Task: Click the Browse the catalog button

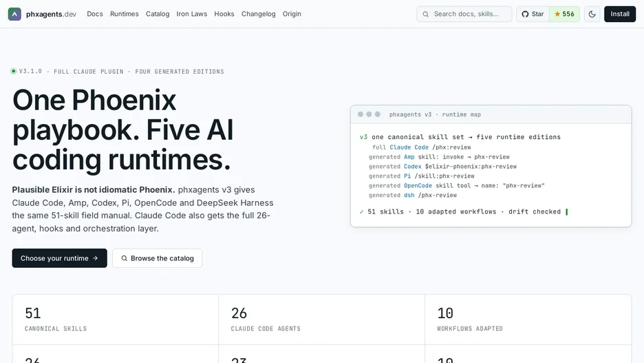Action: tap(158, 258)
